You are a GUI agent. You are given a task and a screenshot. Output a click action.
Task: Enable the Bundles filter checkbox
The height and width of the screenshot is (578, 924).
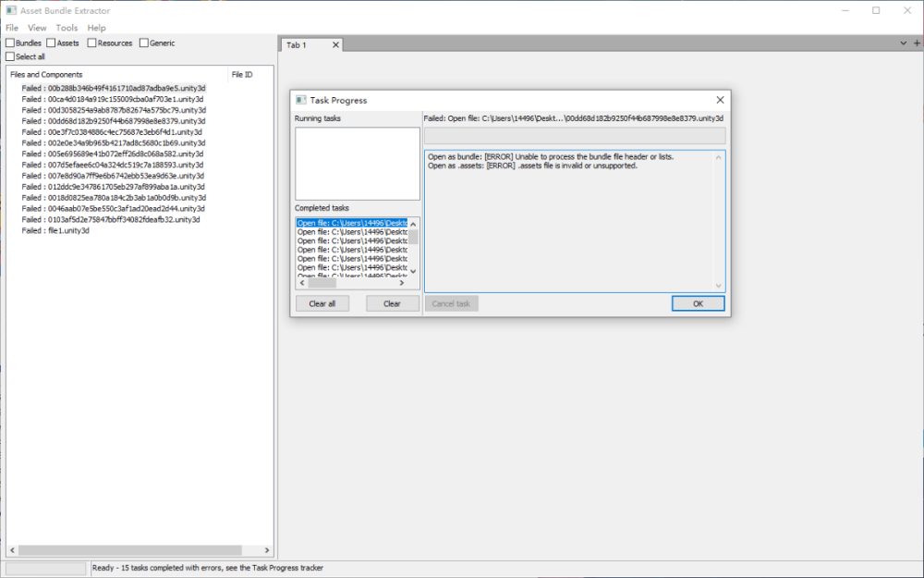[x=10, y=43]
